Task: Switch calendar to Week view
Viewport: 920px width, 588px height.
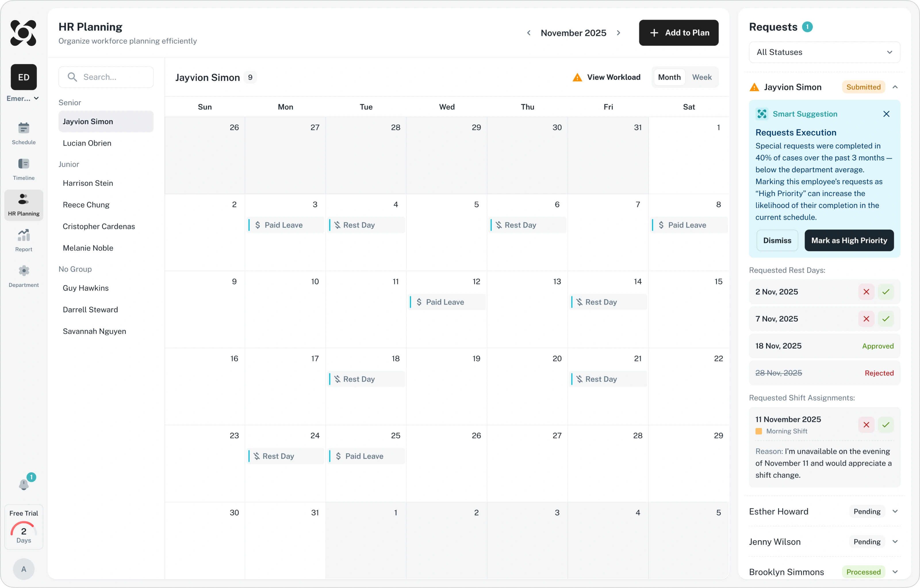Action: (701, 77)
